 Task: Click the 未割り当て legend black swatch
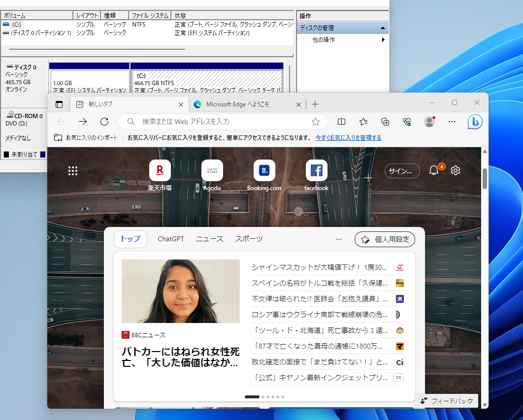point(6,155)
